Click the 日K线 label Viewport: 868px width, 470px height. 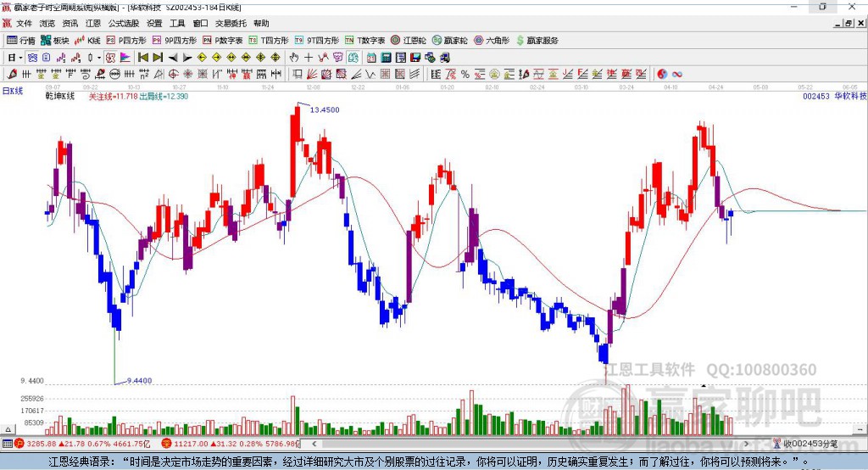pyautogui.click(x=13, y=91)
